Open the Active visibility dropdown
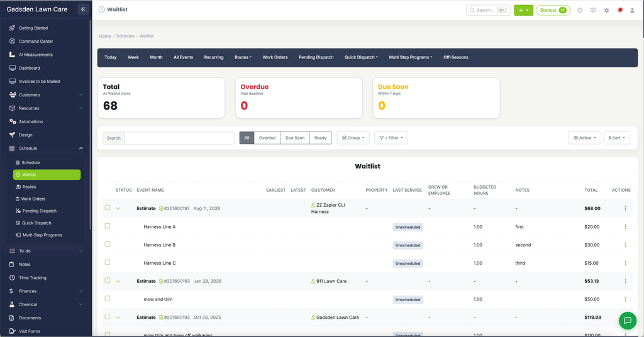 pyautogui.click(x=584, y=138)
